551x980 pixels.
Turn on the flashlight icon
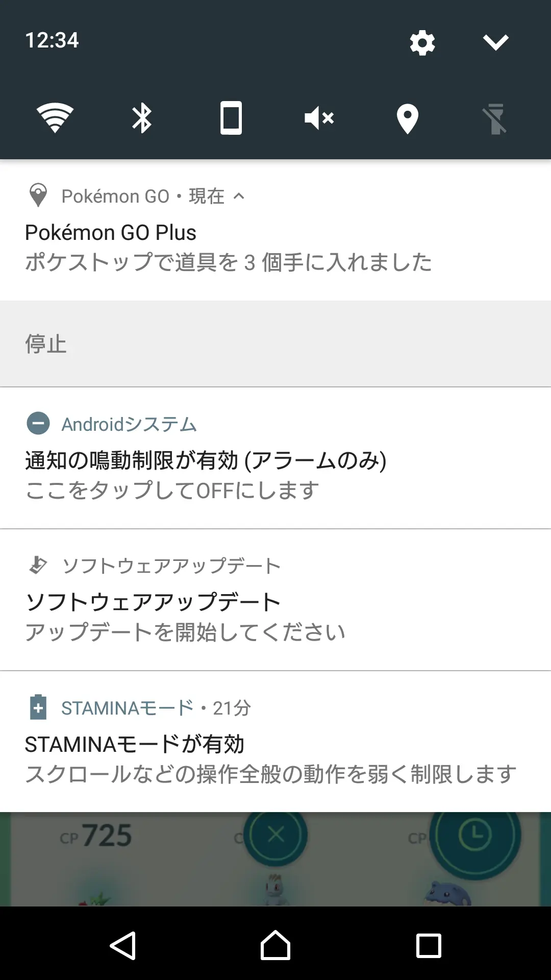(x=495, y=119)
